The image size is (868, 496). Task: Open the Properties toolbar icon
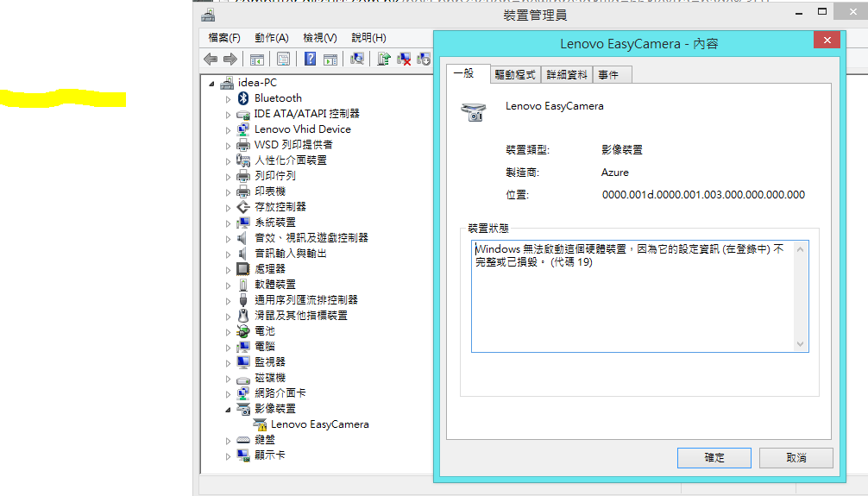point(283,60)
